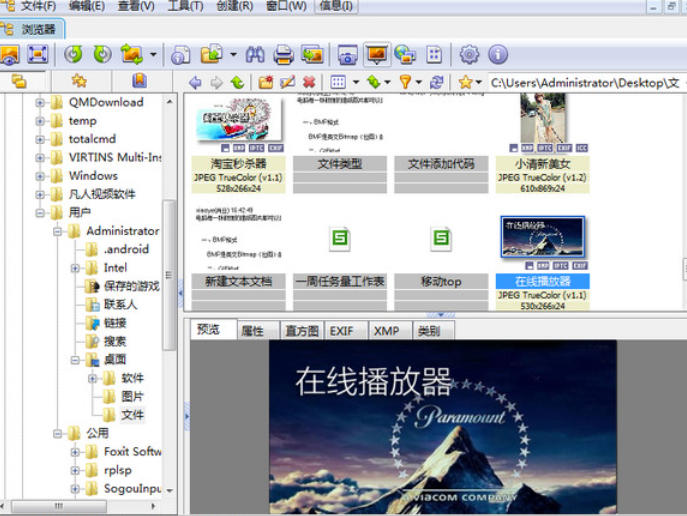Click the blue info about icon
This screenshot has height=516, width=687.
(498, 55)
